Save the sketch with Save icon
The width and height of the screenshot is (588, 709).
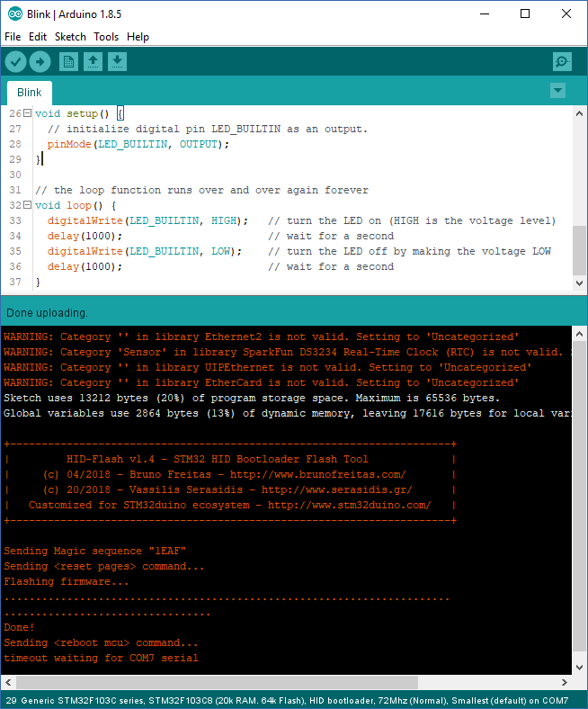click(x=118, y=61)
